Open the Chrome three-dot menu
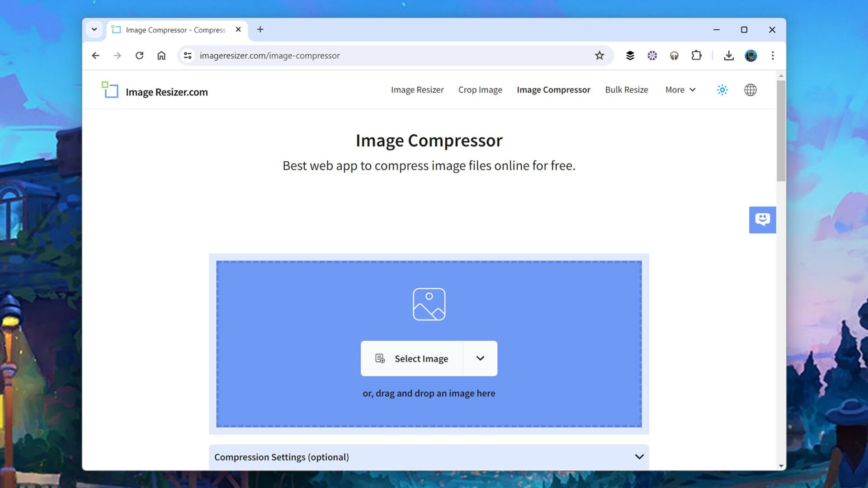The image size is (868, 488). 773,55
